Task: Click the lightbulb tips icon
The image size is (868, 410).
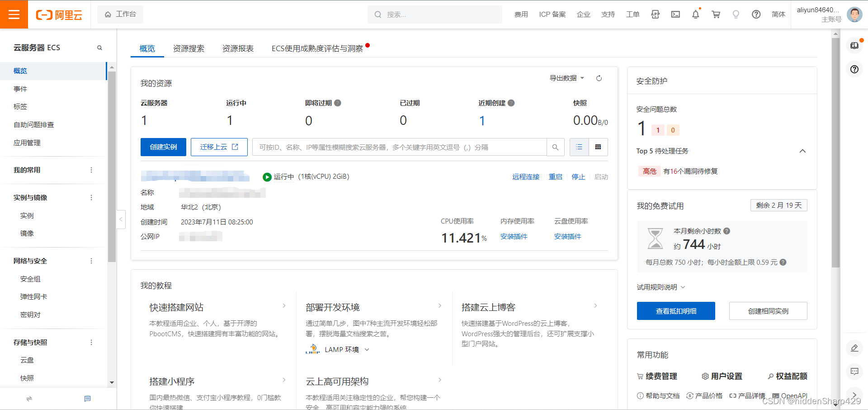Action: (736, 14)
